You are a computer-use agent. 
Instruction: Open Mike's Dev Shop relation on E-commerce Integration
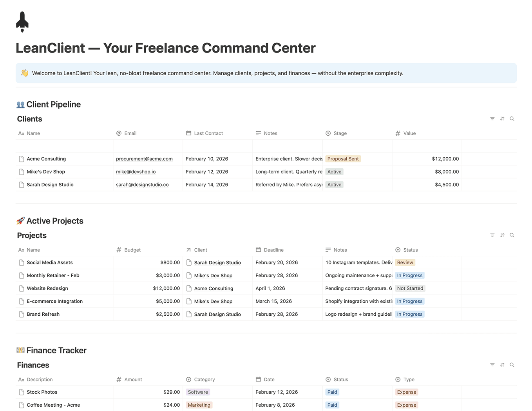point(213,301)
